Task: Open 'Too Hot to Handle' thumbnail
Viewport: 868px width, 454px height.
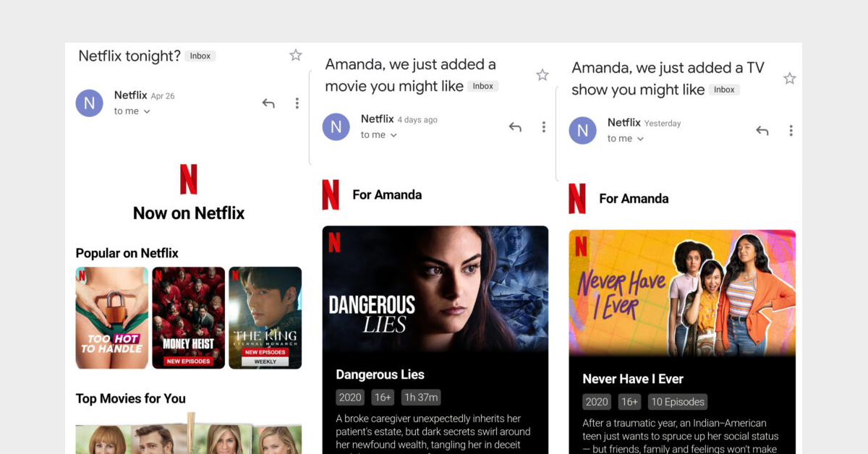Action: 112,317
